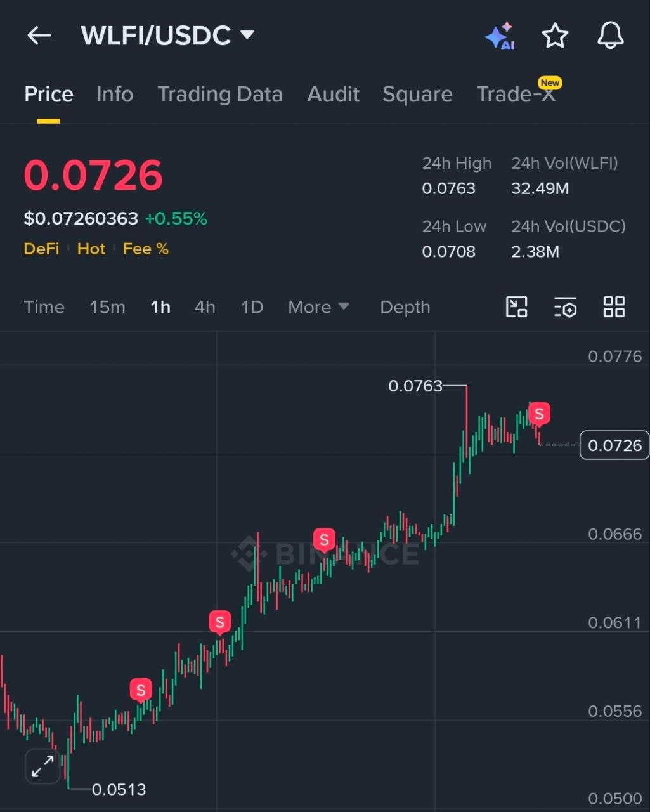
Task: Open the AI assistant sparkle icon
Action: pyautogui.click(x=500, y=36)
